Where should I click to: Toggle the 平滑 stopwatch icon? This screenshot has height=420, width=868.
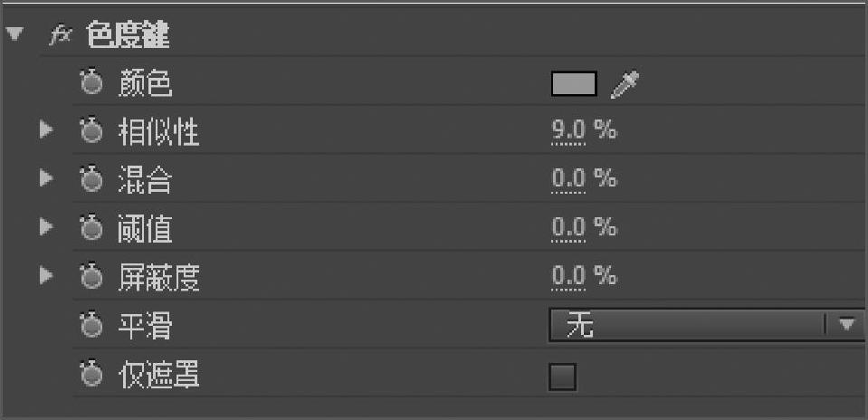91,325
